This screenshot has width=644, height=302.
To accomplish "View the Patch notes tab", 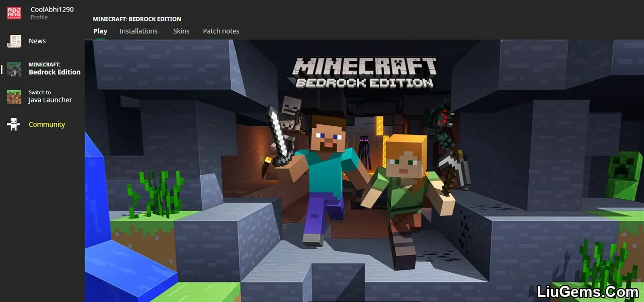I will (x=221, y=31).
